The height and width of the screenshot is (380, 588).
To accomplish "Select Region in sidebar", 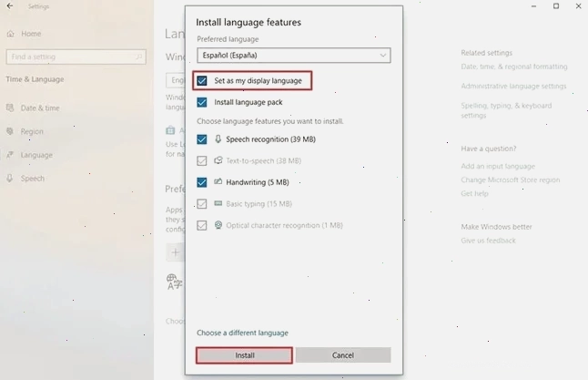I will (32, 131).
